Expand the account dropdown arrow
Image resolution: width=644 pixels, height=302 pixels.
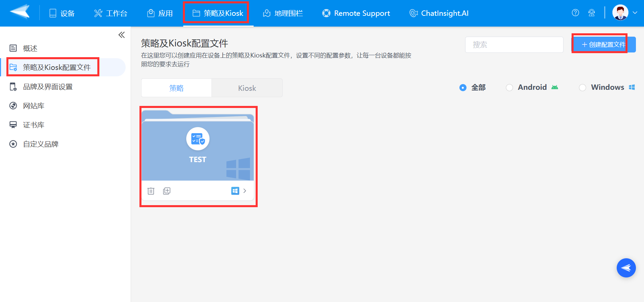pyautogui.click(x=635, y=13)
